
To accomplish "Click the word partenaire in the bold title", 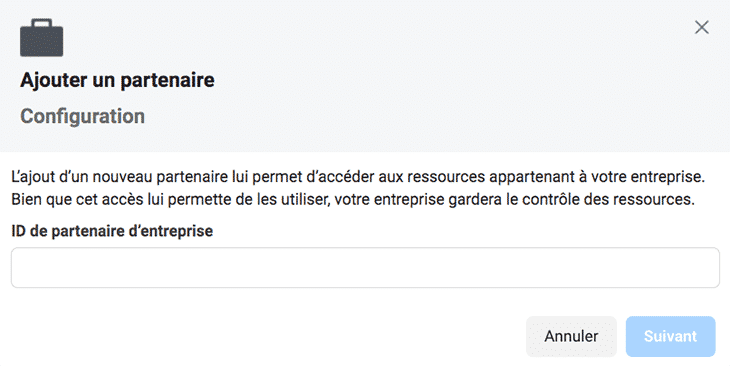I will click(168, 80).
